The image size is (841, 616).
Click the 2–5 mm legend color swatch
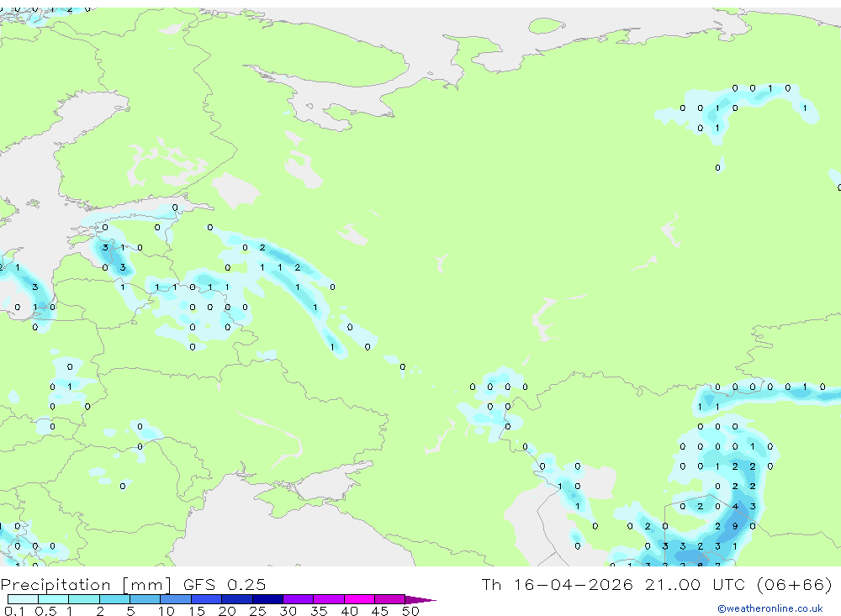pyautogui.click(x=114, y=599)
